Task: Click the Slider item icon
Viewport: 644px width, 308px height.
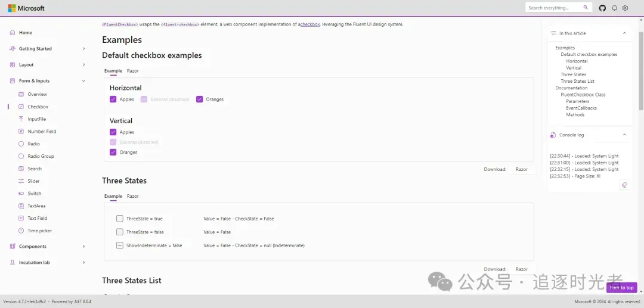Action: pos(21,181)
